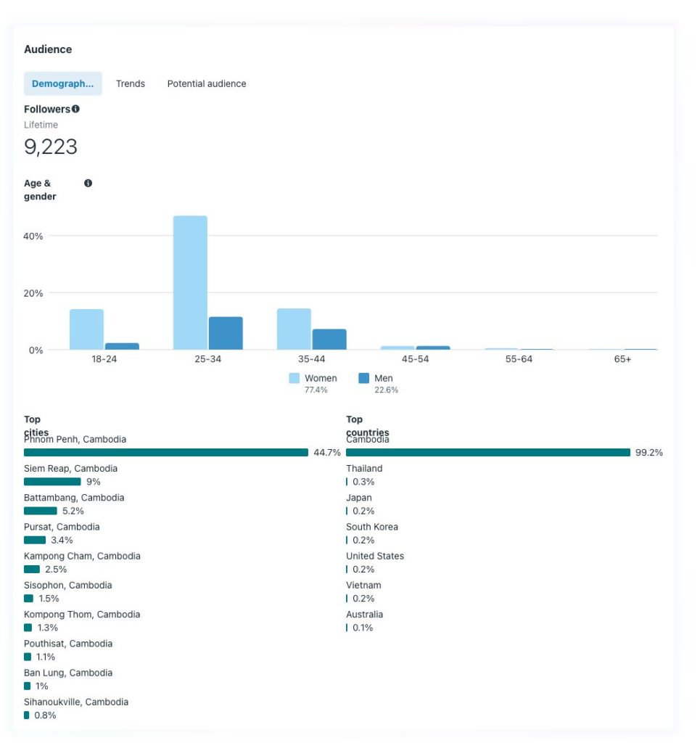
Task: Open the Potential audience tab
Action: [x=207, y=84]
